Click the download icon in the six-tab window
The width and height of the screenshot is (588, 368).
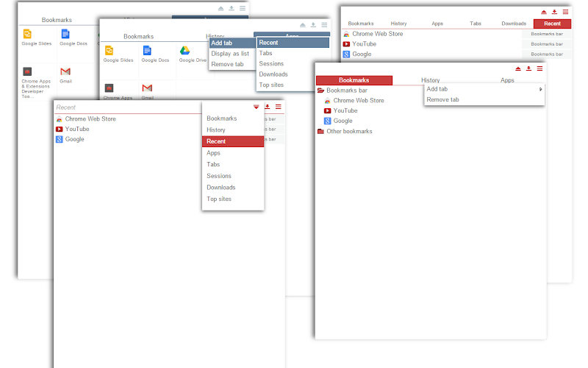[554, 12]
